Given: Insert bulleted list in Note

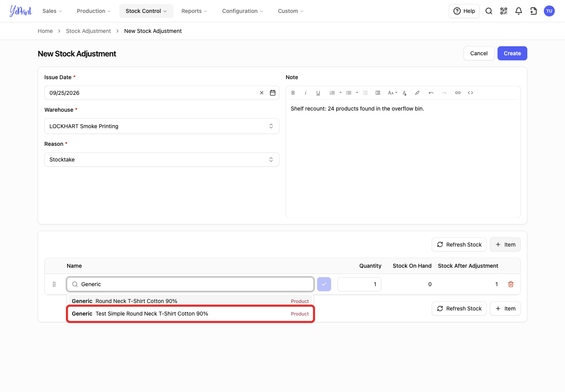Looking at the screenshot, I should click(349, 93).
